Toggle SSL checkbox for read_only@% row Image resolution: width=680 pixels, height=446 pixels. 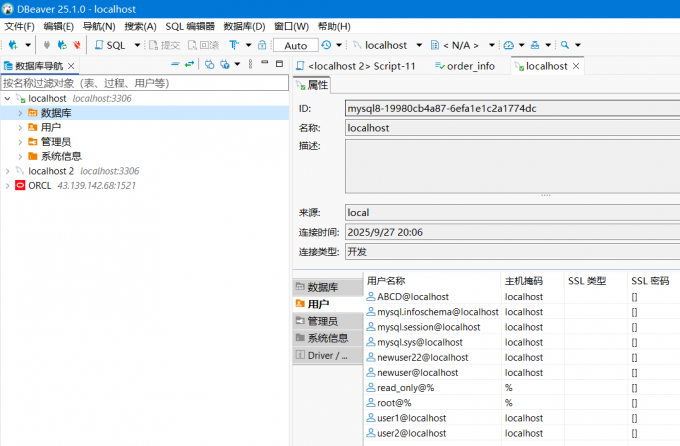pos(635,388)
